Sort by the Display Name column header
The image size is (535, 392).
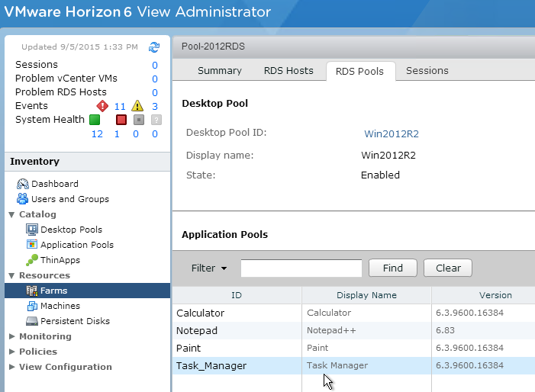pyautogui.click(x=366, y=295)
